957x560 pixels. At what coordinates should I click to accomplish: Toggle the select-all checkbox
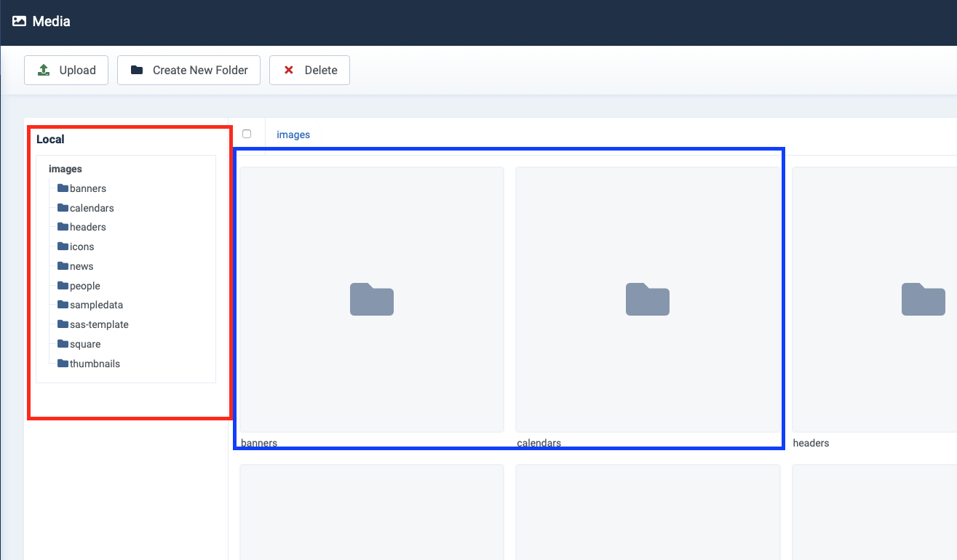[x=247, y=134]
